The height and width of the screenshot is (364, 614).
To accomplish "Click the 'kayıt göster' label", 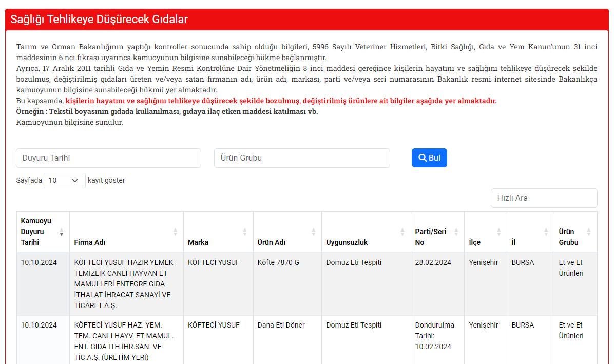I will (106, 180).
